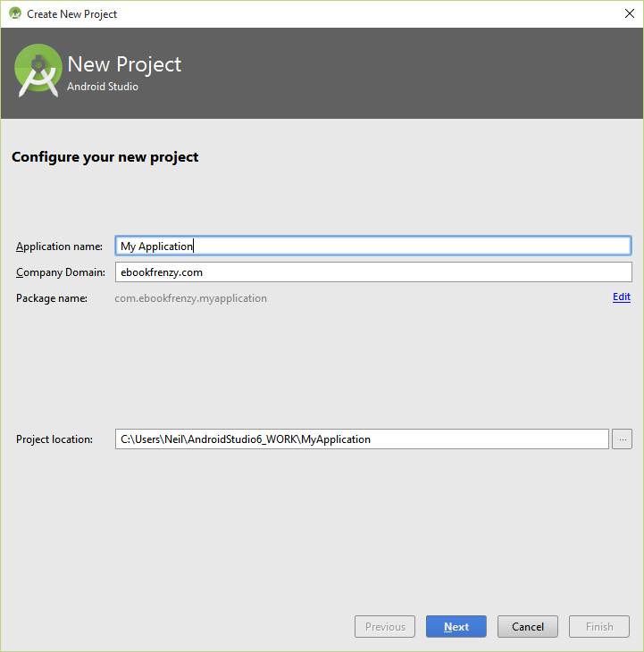Click the 'New Project' header title
Screen dimensions: 644x652
point(124,64)
